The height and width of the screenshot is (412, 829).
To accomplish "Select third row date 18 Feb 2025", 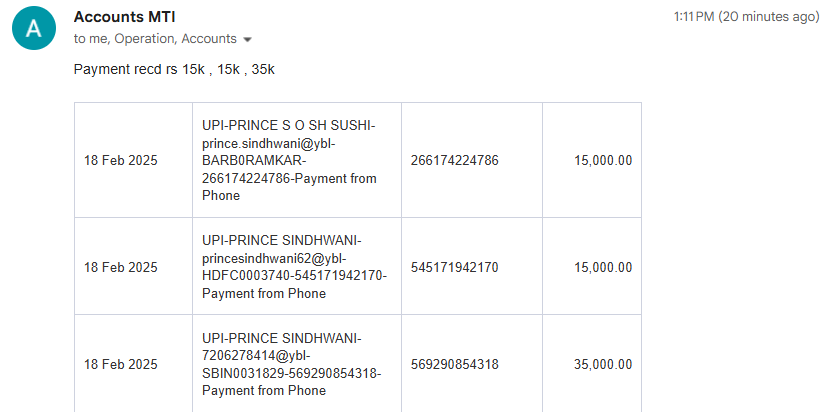I will [x=133, y=364].
